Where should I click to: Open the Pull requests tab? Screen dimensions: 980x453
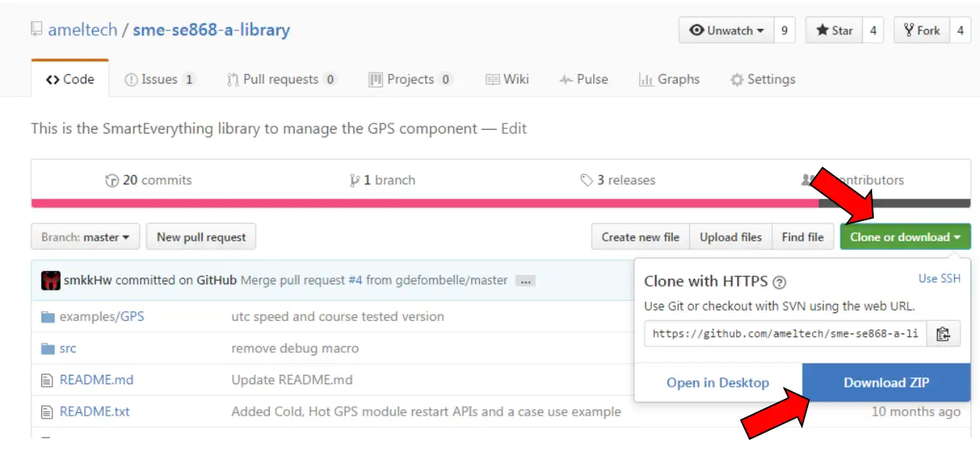click(281, 79)
